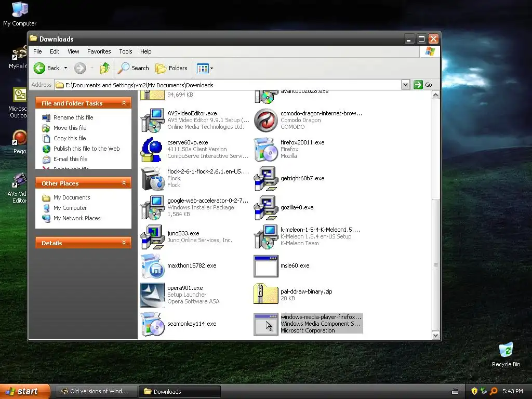Click Copy this file link
Screen dimensions: 532x399
(x=70, y=138)
